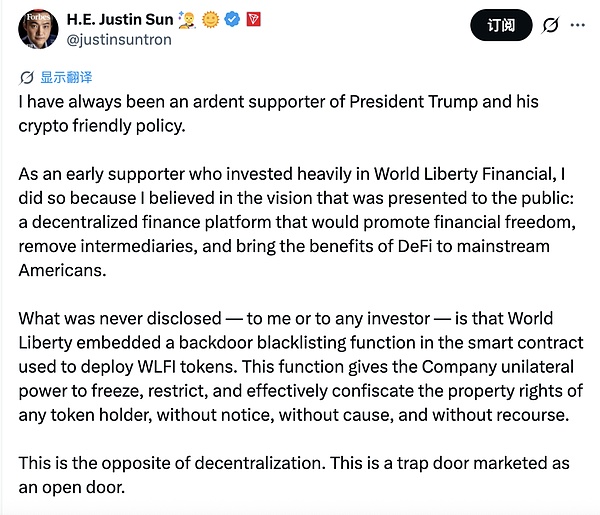Viewport: 600px width, 515px height.
Task: Click the translate icon above the post
Action: 27,77
